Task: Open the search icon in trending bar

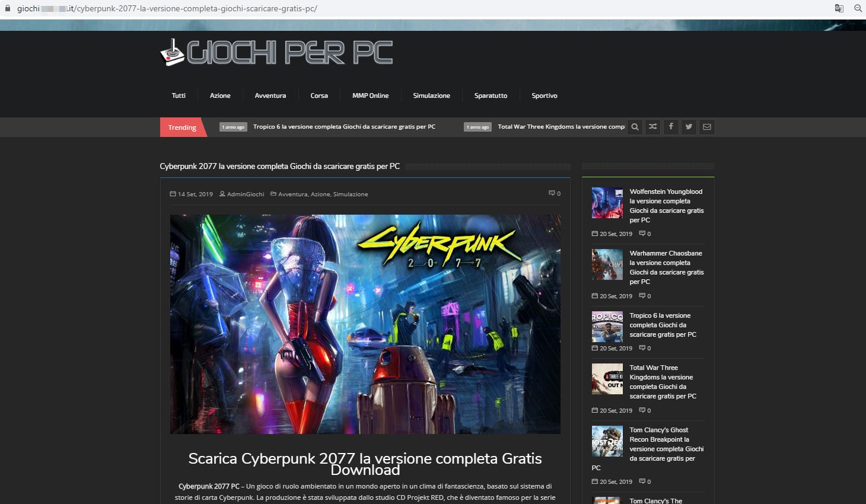Action: click(635, 127)
